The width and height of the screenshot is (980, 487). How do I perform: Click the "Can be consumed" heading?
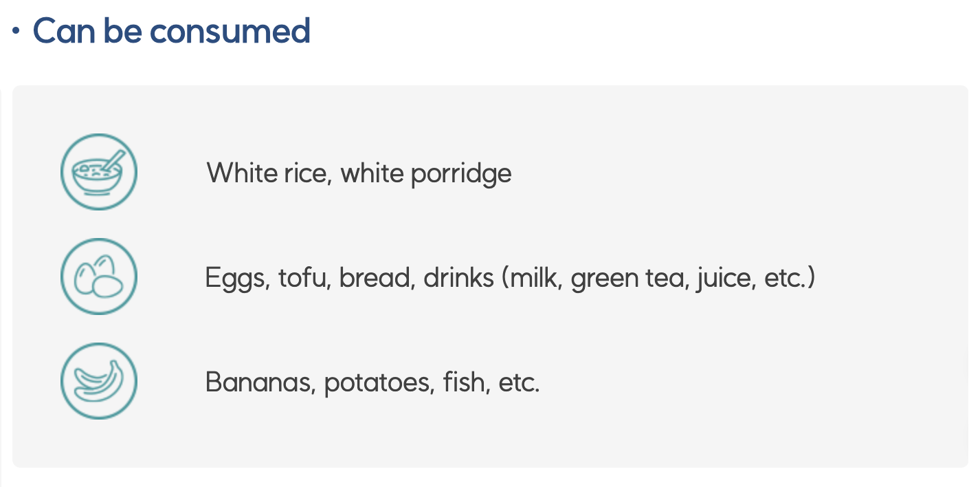tap(172, 32)
